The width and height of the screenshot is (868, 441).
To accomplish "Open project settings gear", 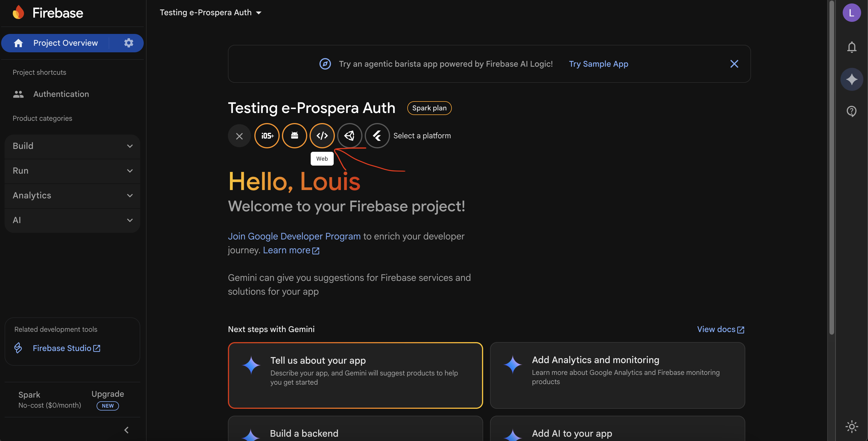I will [x=128, y=43].
